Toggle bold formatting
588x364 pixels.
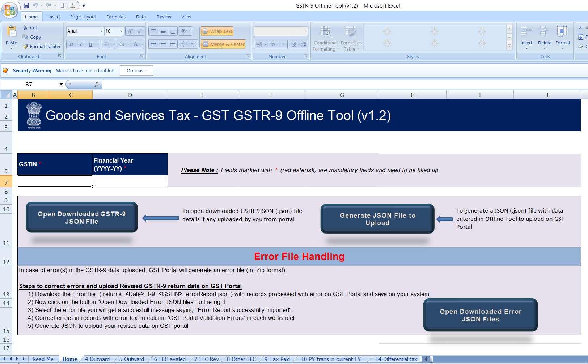coord(70,44)
